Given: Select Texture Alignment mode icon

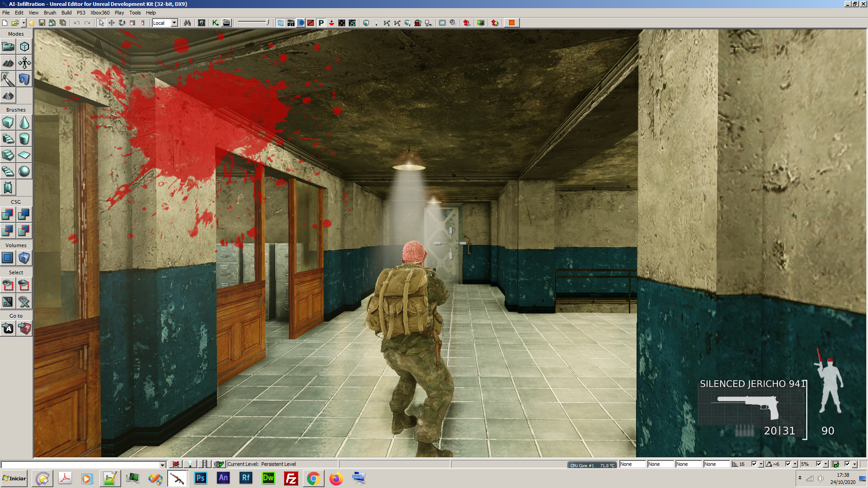Looking at the screenshot, I should coord(24,63).
